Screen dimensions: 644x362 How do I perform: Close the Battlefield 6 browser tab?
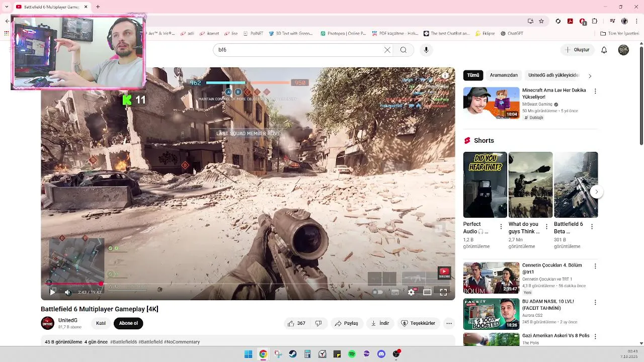pyautogui.click(x=86, y=7)
